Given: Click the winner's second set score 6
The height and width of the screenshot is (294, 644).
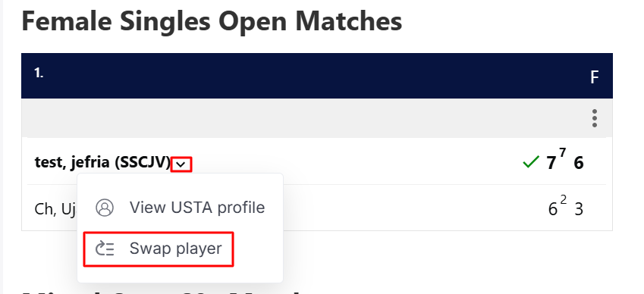Looking at the screenshot, I should click(x=578, y=163).
